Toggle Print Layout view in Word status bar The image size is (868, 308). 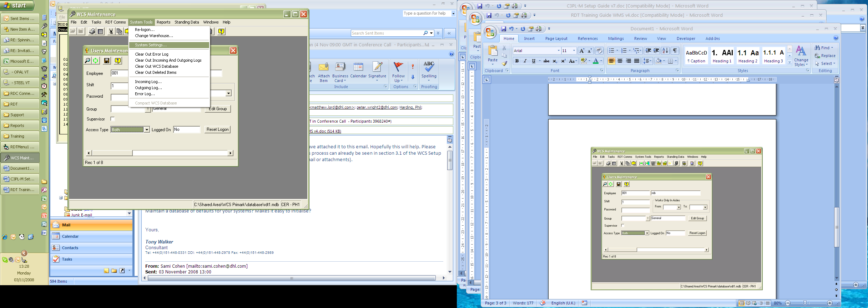tap(742, 303)
